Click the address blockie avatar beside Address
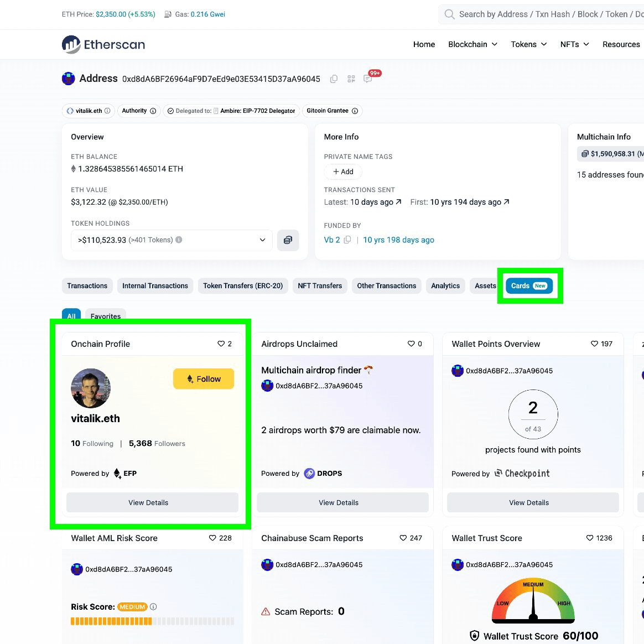 coord(68,79)
